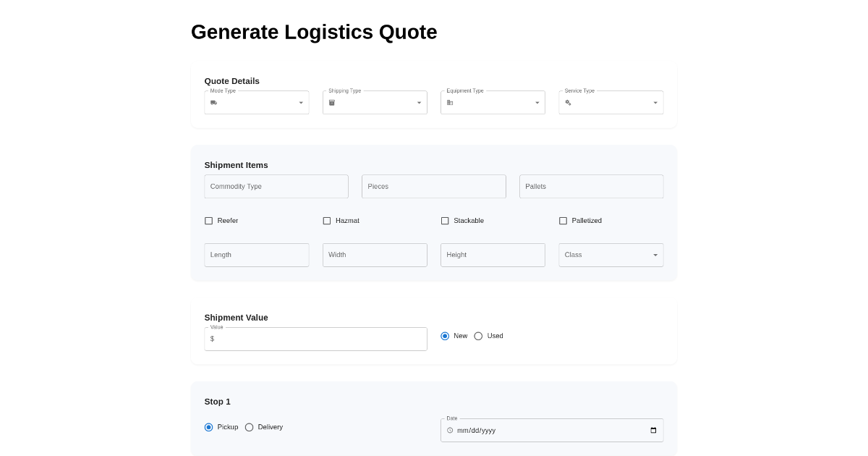Open the Service Type dropdown arrow
The height and width of the screenshot is (456, 868).
655,103
